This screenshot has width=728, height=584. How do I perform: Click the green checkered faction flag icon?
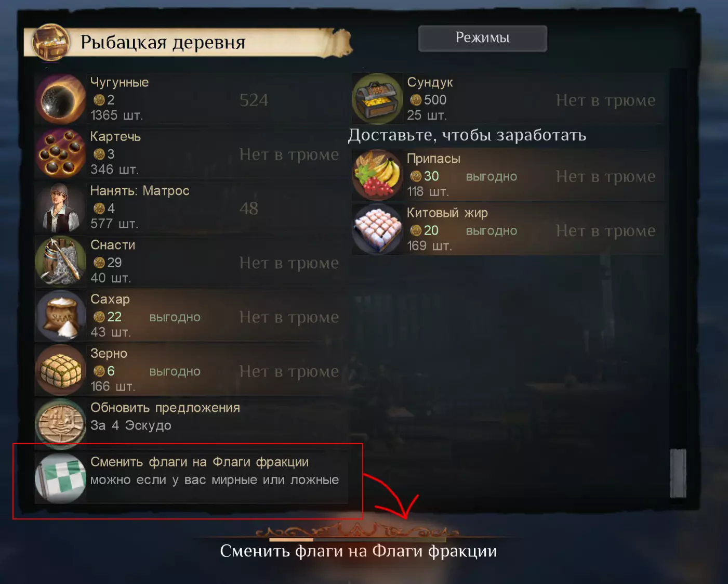coord(61,478)
